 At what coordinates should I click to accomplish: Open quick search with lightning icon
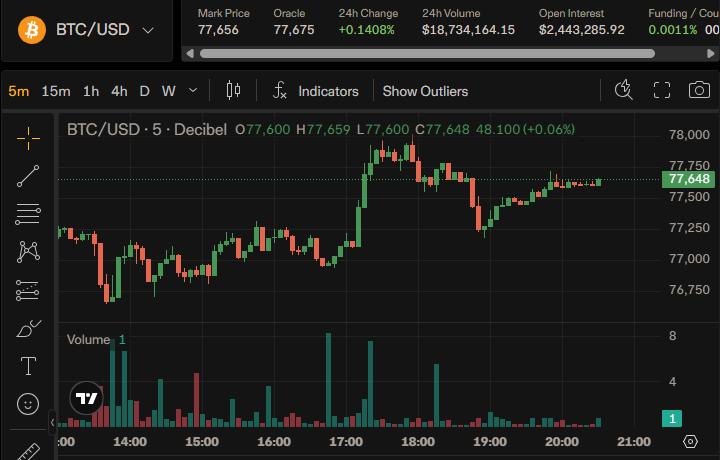tap(624, 90)
